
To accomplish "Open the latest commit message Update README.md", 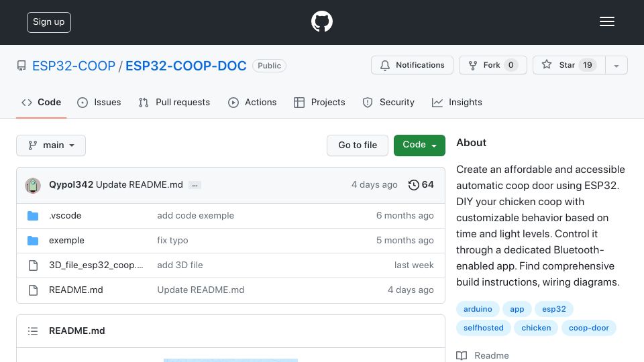I will point(140,185).
